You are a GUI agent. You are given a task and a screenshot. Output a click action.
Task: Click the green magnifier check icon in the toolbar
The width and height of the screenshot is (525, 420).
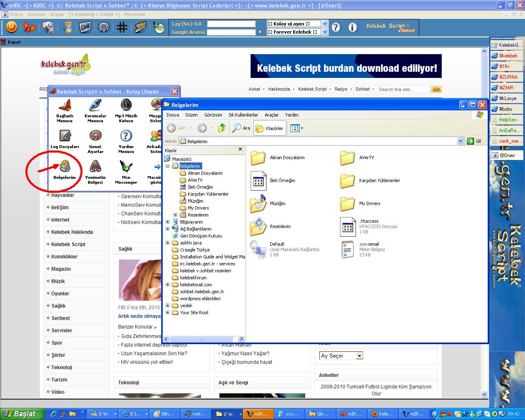(159, 27)
